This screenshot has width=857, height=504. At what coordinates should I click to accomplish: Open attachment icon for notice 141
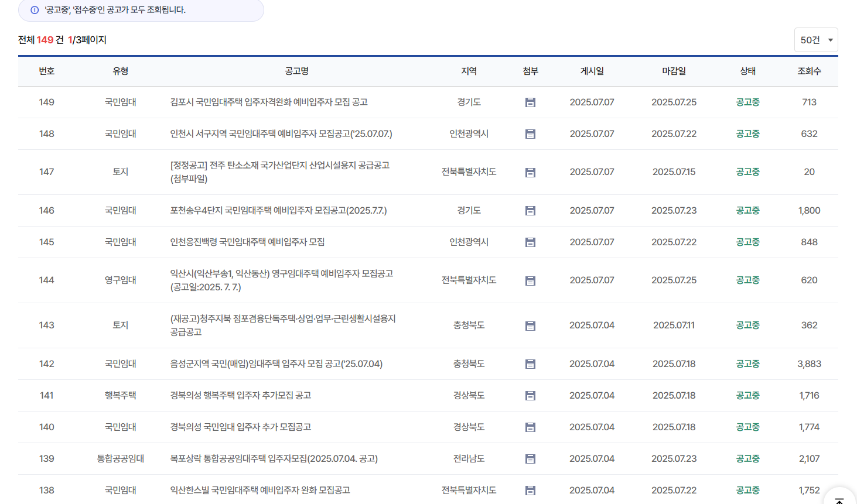(x=530, y=396)
